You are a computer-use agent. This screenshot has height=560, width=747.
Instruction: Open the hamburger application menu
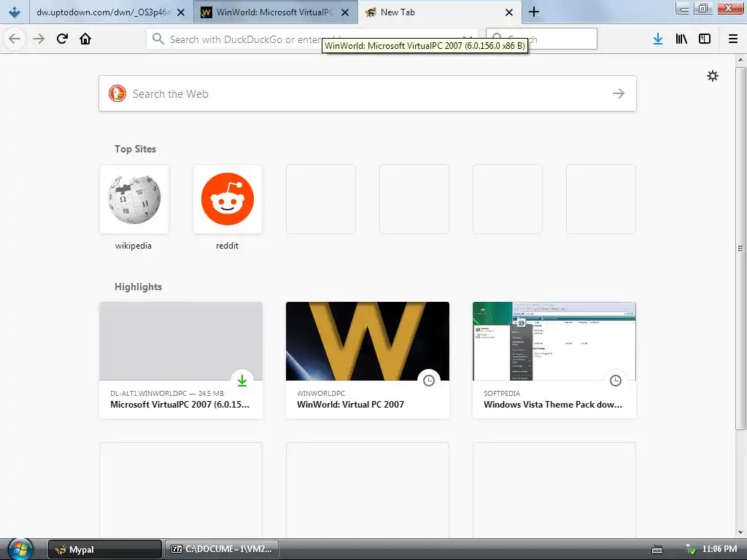click(x=733, y=39)
